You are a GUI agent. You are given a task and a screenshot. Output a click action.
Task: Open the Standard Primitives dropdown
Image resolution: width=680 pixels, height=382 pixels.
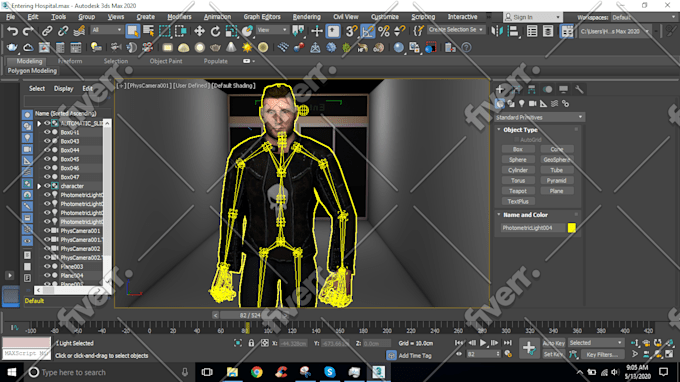[539, 117]
